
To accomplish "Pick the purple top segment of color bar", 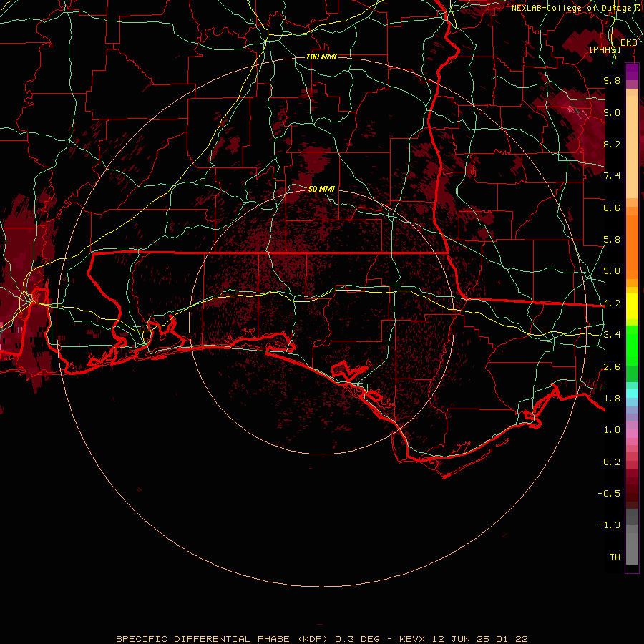I will coord(632,72).
